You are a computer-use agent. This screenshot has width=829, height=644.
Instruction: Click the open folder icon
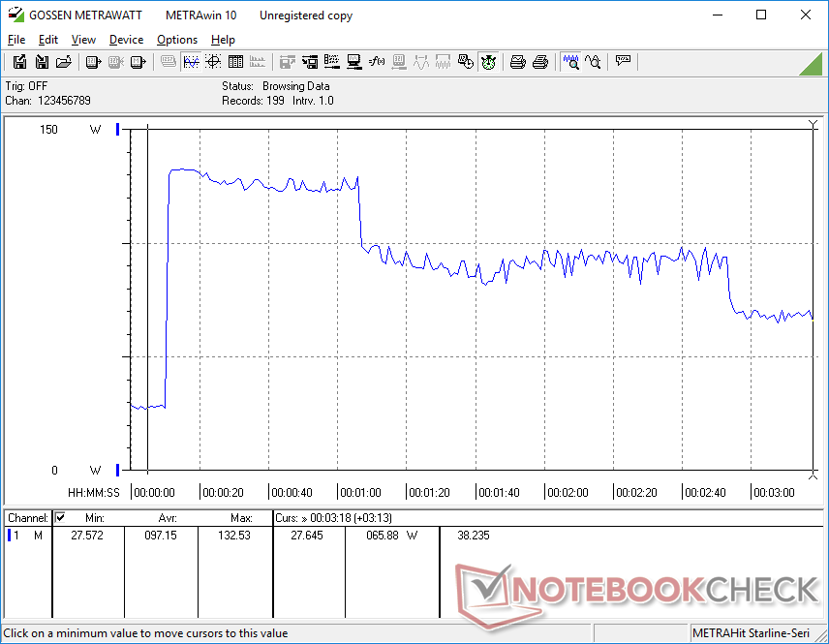(64, 62)
